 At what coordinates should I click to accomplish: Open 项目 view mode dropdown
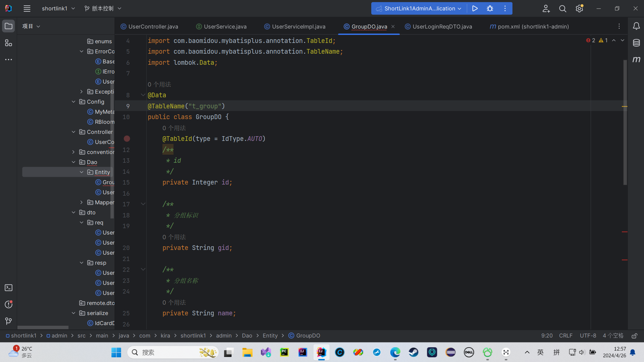[x=31, y=26]
